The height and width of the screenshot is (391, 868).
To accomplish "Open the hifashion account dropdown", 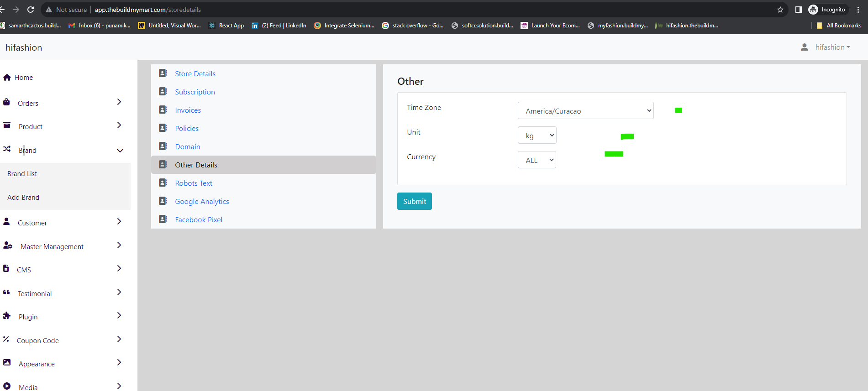I will click(x=832, y=47).
